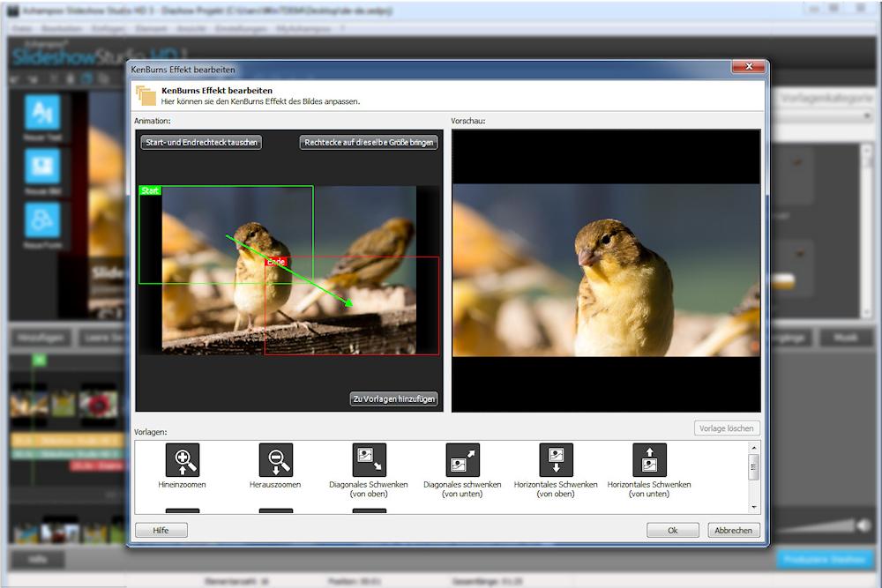Image resolution: width=882 pixels, height=588 pixels.
Task: Click 'Start- und Endrechteck tauschen' button
Action: (201, 142)
